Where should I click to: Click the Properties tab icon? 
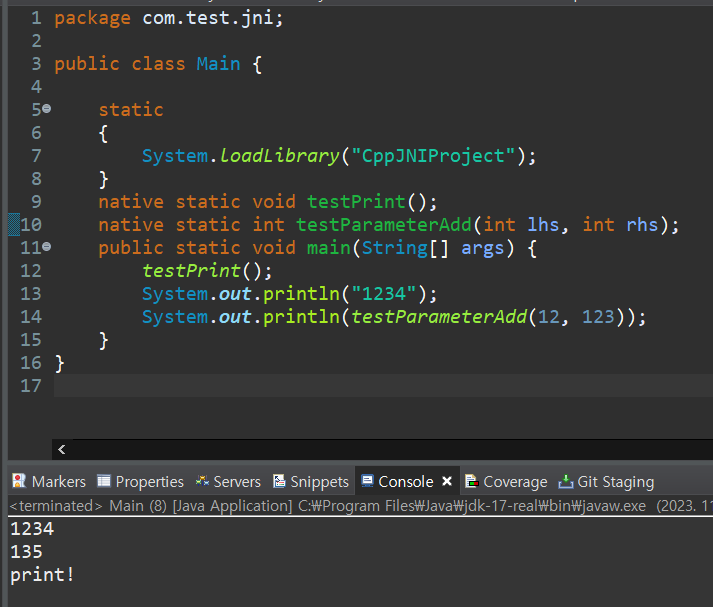tap(104, 481)
